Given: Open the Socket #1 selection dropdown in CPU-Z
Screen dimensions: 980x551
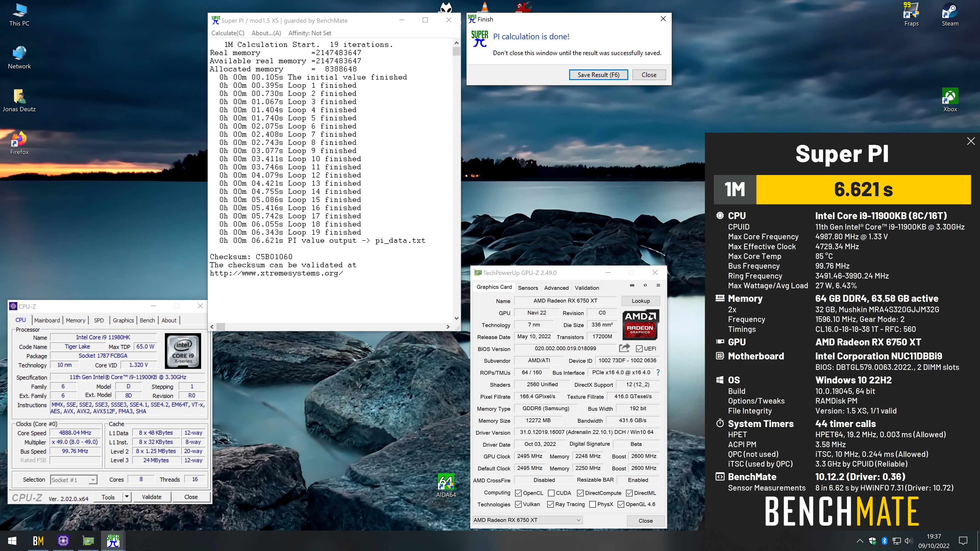Looking at the screenshot, I should [74, 480].
